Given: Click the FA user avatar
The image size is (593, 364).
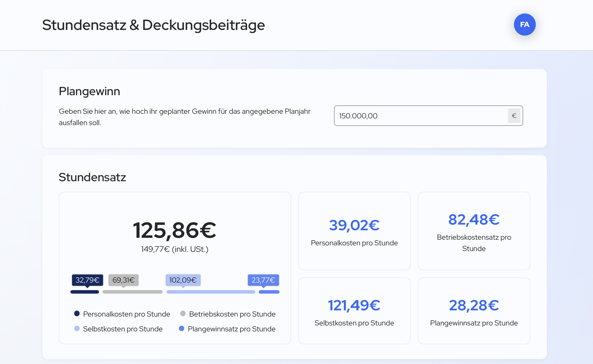Looking at the screenshot, I should [x=524, y=25].
